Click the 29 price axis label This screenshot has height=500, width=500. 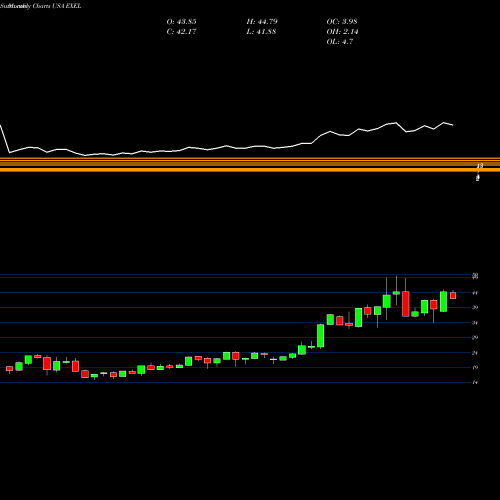point(475,337)
